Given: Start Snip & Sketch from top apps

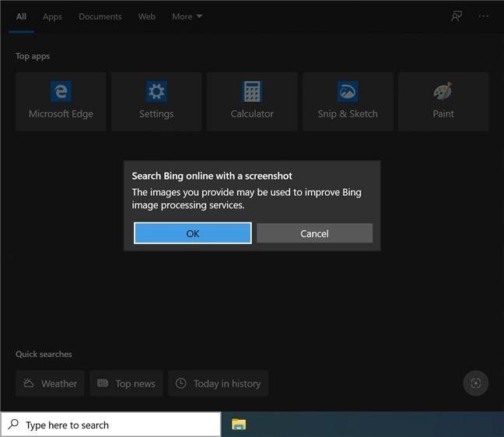Looking at the screenshot, I should click(x=348, y=102).
